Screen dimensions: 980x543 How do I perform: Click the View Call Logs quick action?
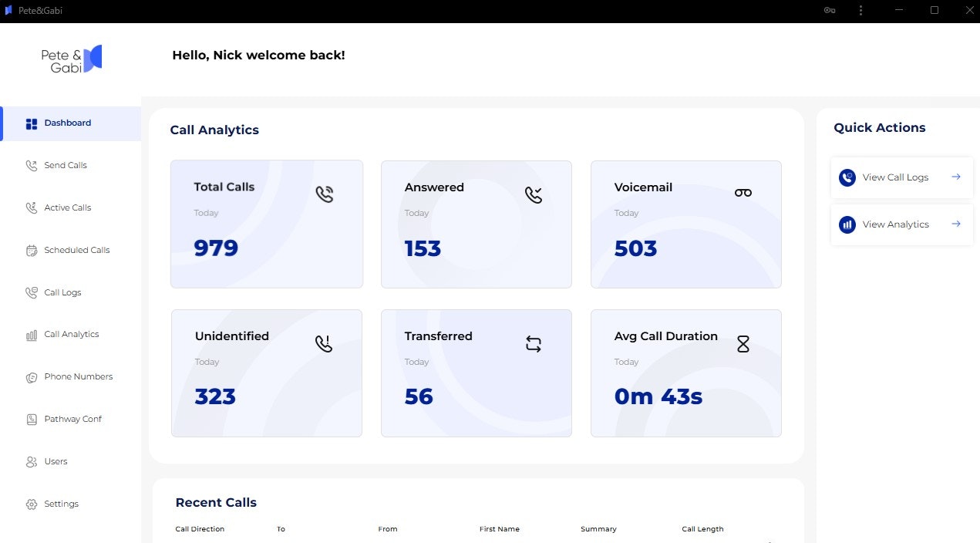pos(902,177)
